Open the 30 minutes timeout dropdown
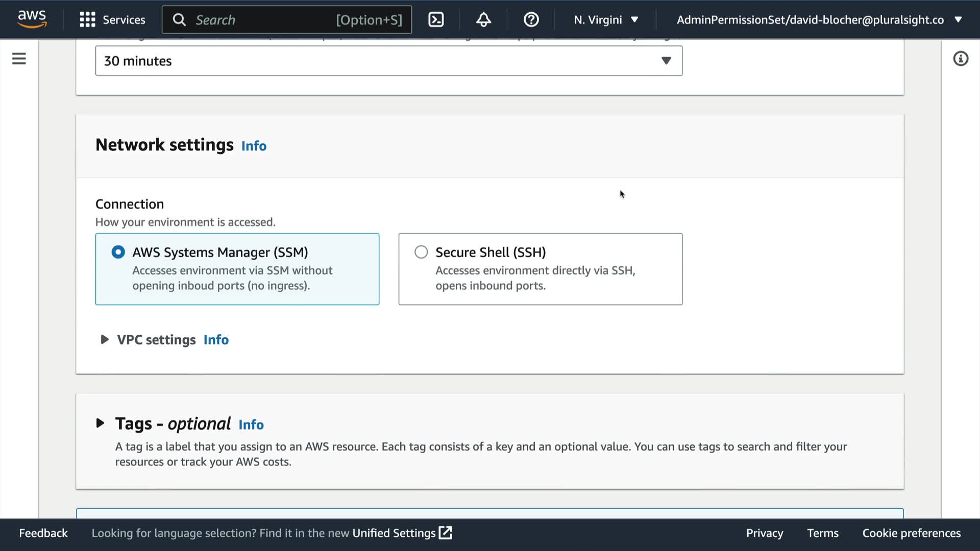 coord(388,61)
